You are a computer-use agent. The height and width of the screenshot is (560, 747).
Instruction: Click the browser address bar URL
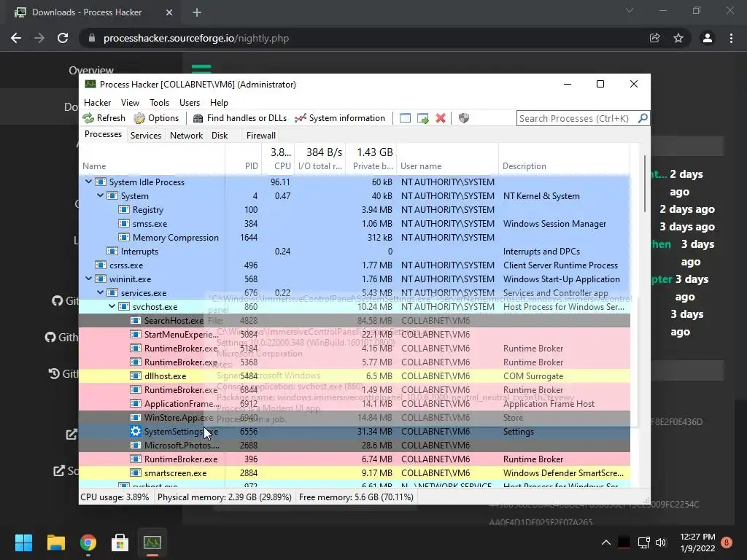(196, 38)
